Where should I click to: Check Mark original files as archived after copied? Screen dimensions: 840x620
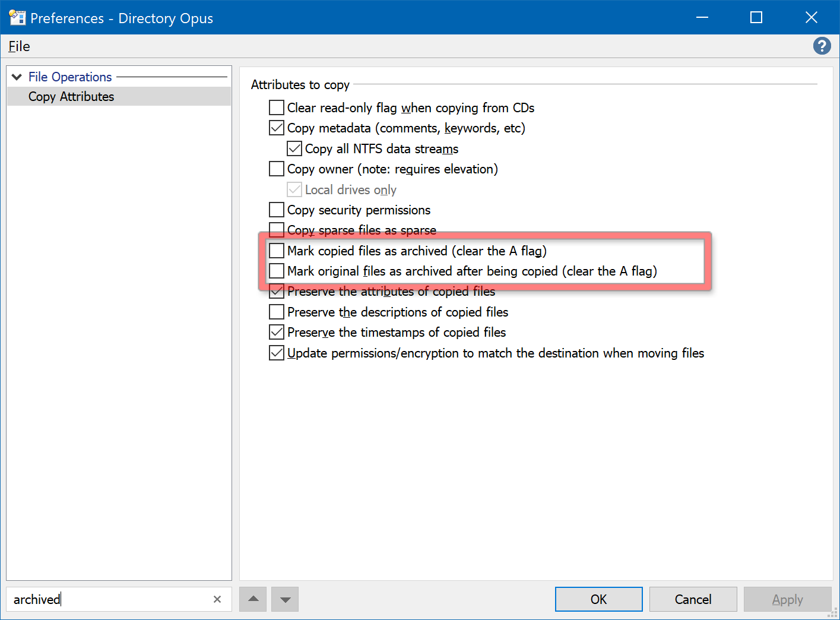tap(277, 271)
